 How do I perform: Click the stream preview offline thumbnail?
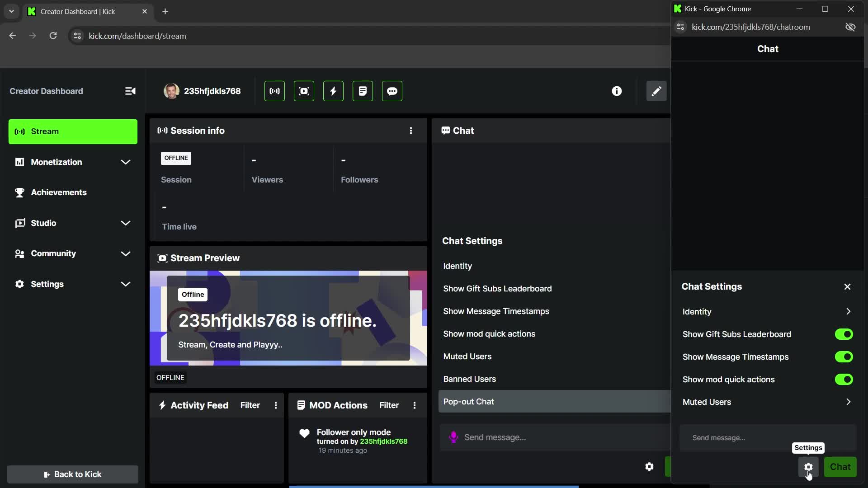(x=288, y=318)
